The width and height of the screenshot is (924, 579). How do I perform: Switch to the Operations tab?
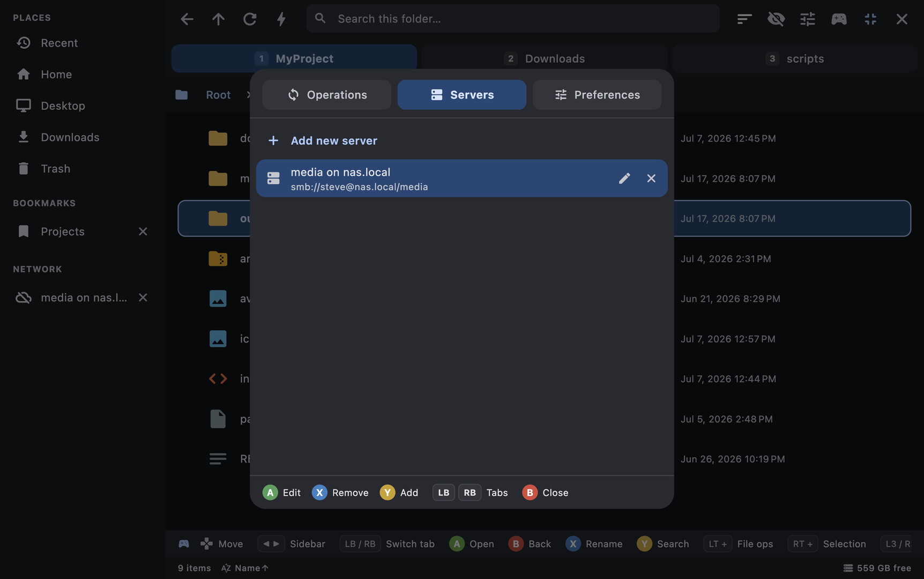326,95
